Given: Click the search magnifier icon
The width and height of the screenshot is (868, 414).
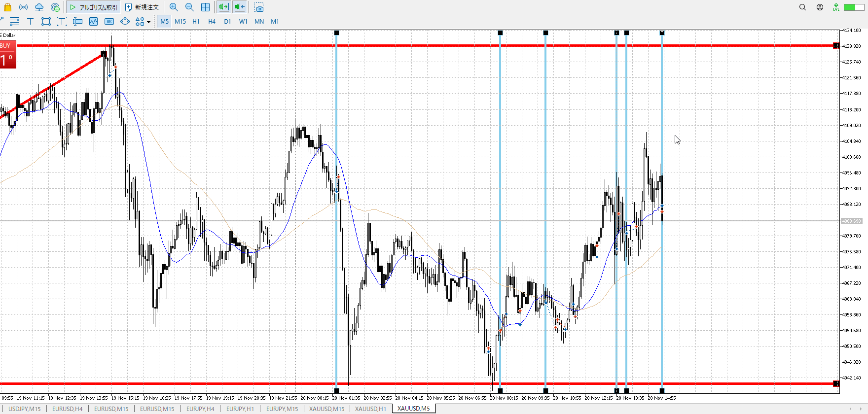Looking at the screenshot, I should pos(802,7).
